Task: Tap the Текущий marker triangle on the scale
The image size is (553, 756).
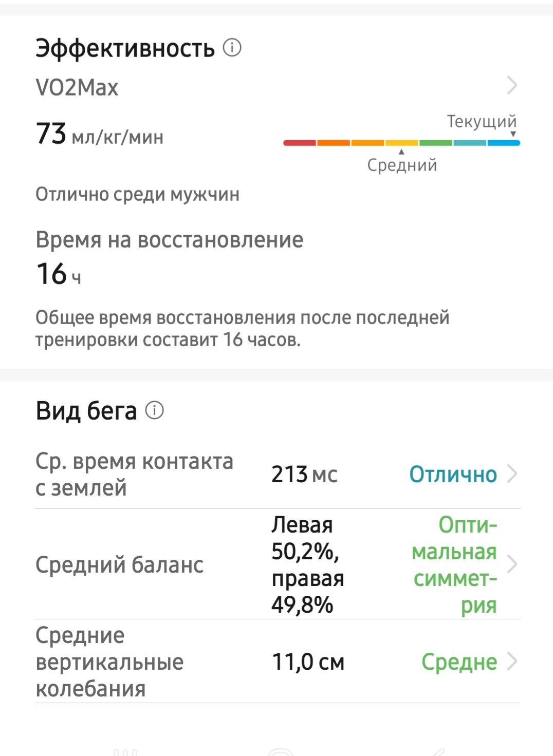Action: click(513, 135)
